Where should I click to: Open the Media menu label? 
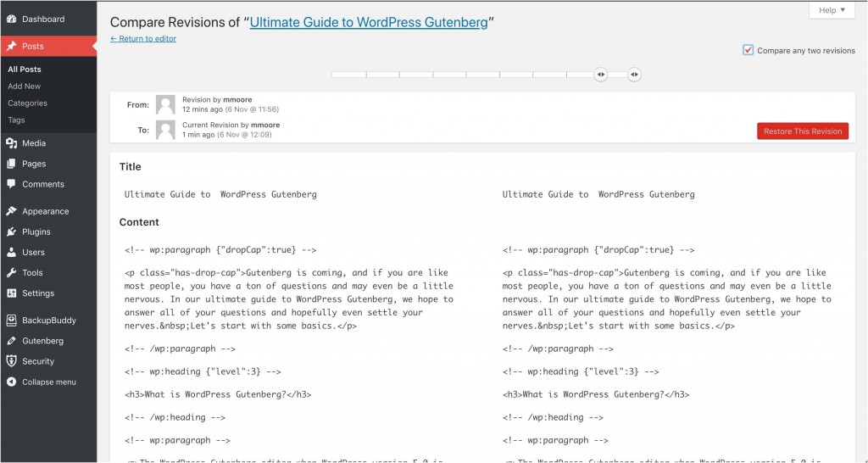point(34,143)
